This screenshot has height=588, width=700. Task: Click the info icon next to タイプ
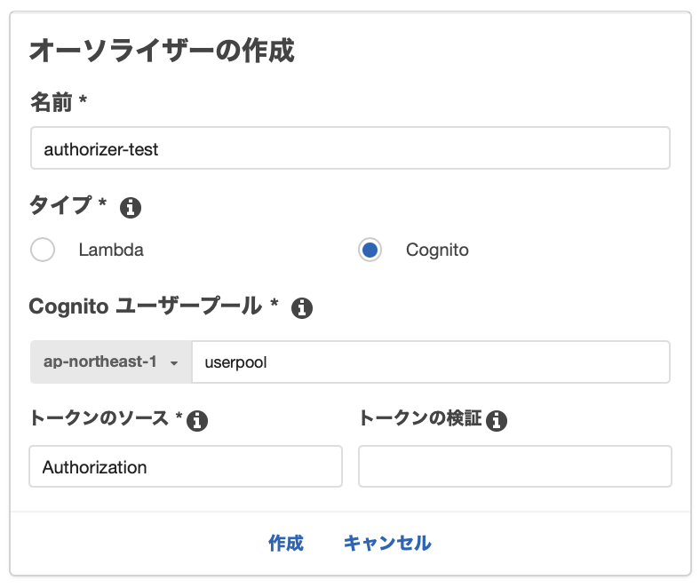131,208
